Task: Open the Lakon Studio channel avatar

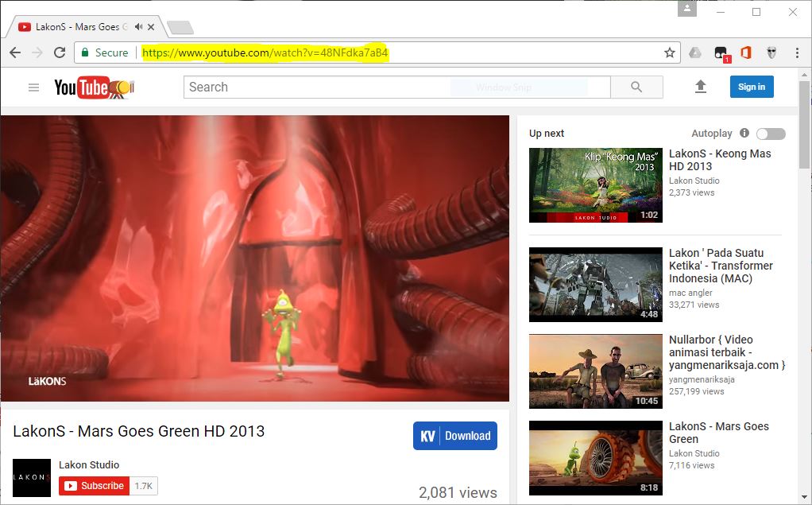Action: [32, 477]
